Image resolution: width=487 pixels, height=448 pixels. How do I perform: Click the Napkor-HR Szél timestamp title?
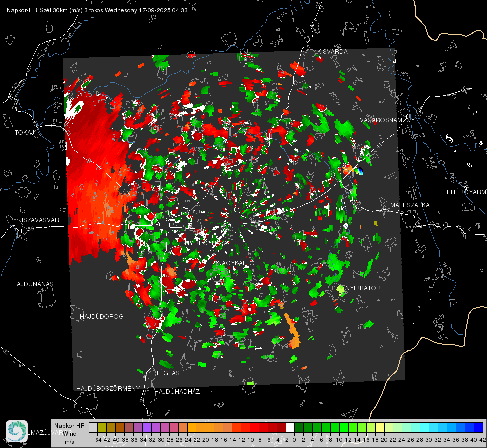point(97,10)
